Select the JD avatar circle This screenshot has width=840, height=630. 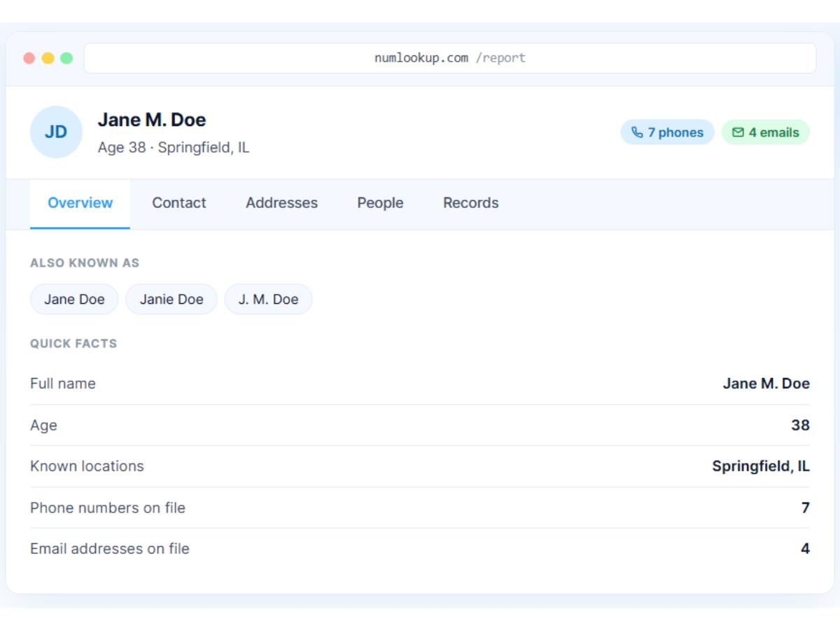click(56, 132)
